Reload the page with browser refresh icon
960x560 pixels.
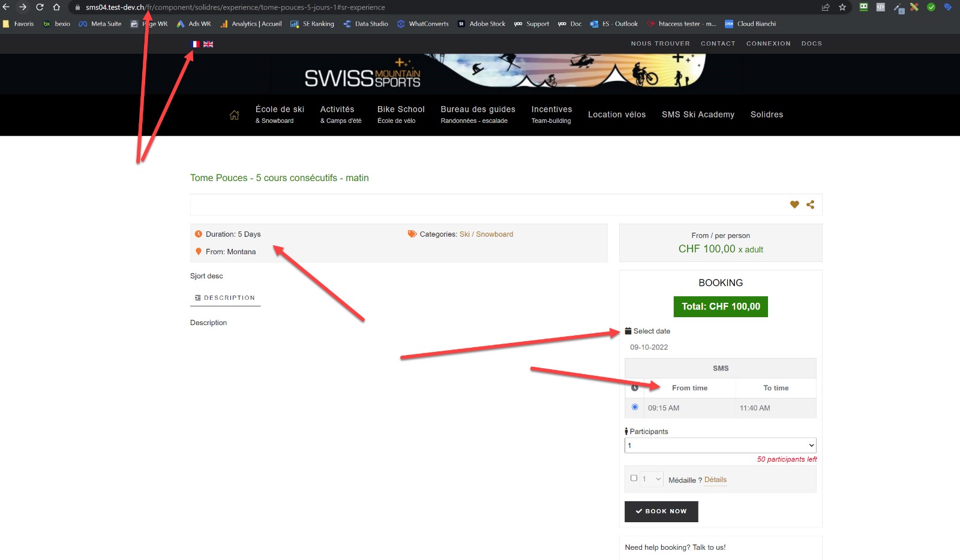[40, 7]
